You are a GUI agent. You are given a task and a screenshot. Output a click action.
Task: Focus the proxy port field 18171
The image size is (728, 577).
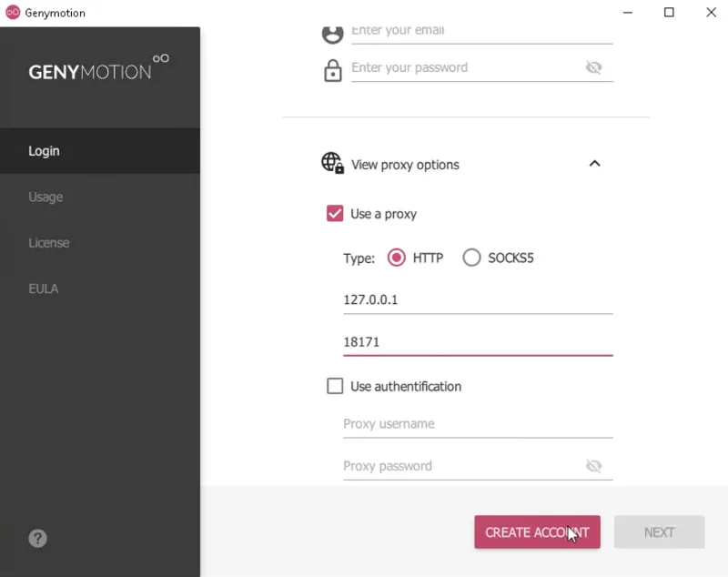click(478, 342)
